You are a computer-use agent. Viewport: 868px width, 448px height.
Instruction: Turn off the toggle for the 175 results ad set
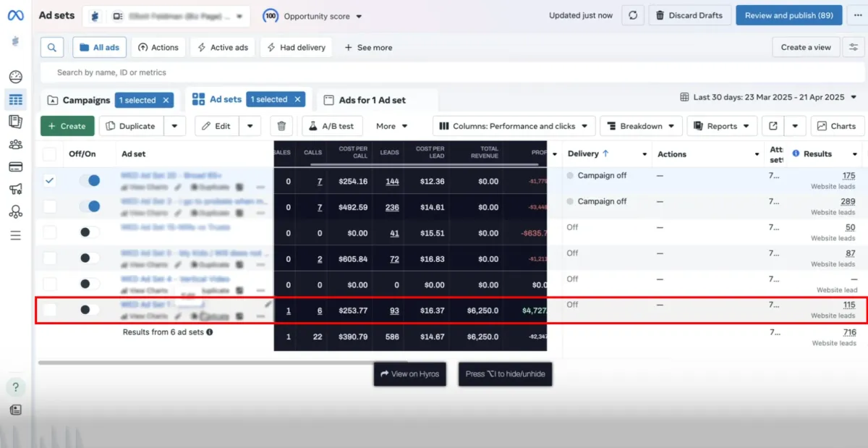(90, 181)
